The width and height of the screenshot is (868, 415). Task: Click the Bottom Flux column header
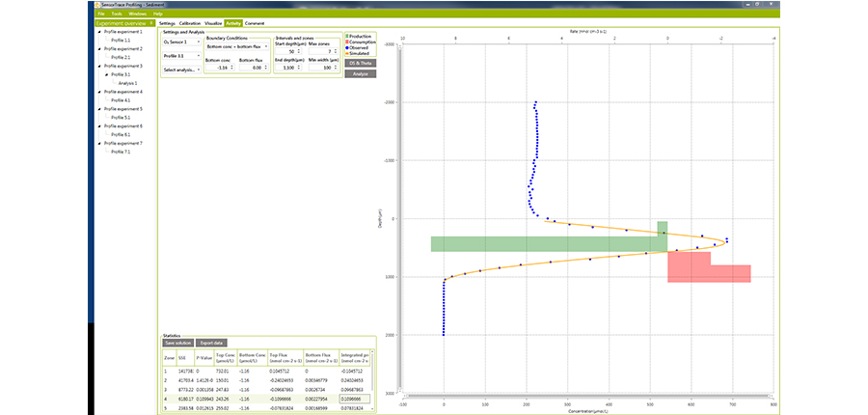pos(321,358)
